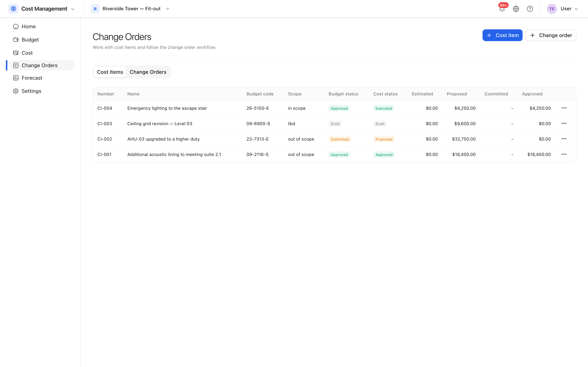Select the Cost Items tab
This screenshot has height=367, width=588.
point(110,72)
